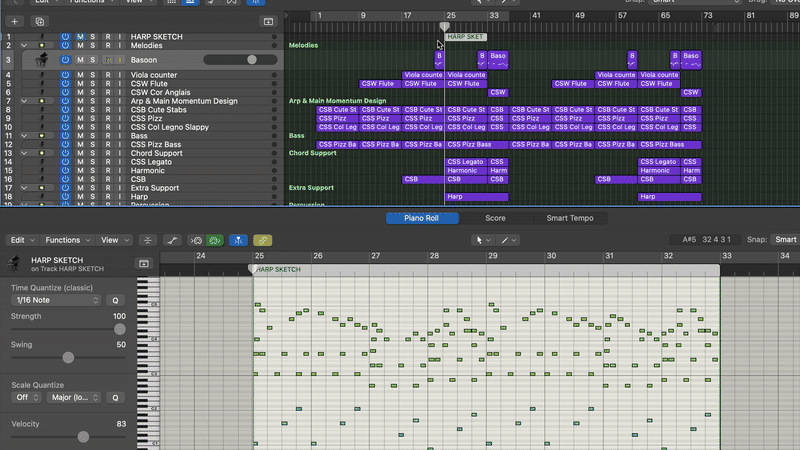This screenshot has width=800, height=450.
Task: Click the piano icon on Basoon track
Action: (42, 60)
